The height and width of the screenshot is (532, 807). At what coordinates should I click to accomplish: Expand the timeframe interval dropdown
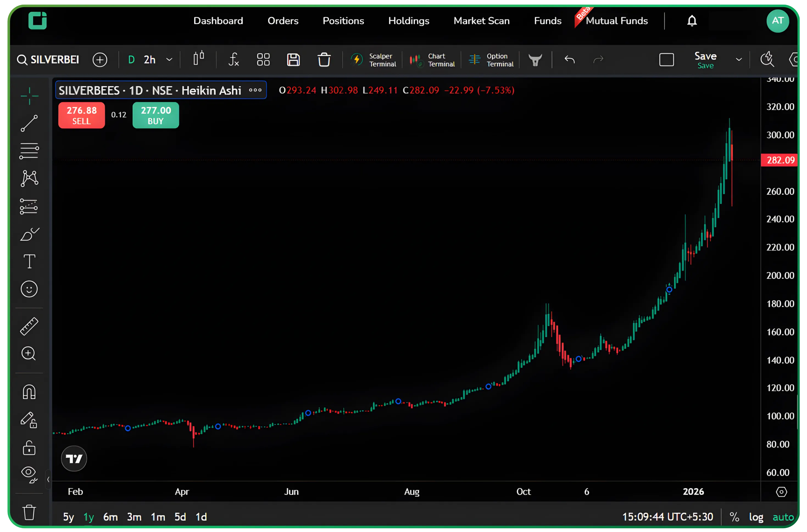169,60
